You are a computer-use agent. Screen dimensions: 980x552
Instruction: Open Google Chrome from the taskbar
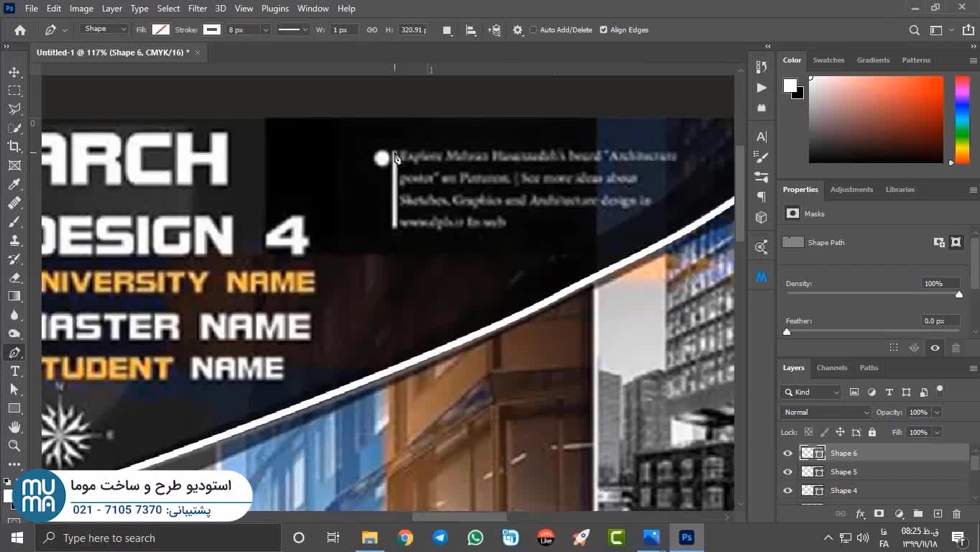(405, 538)
